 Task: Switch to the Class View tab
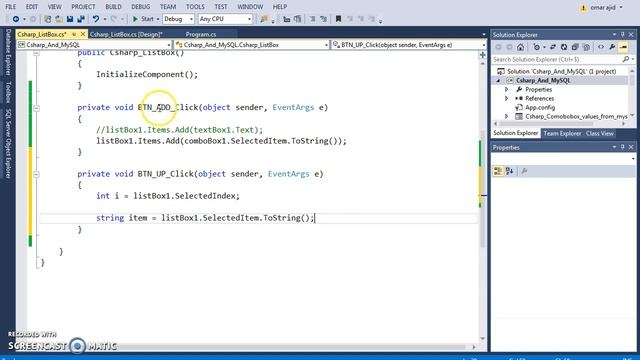(x=600, y=133)
